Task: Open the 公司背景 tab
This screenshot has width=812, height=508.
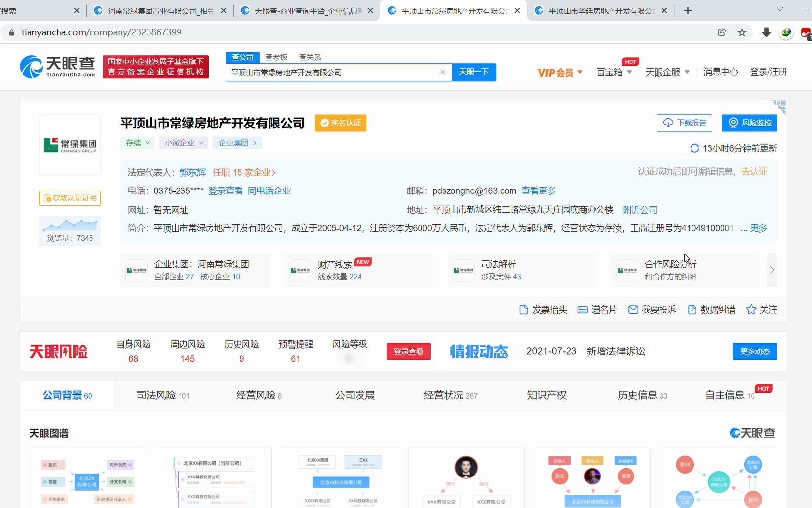Action: coord(67,395)
